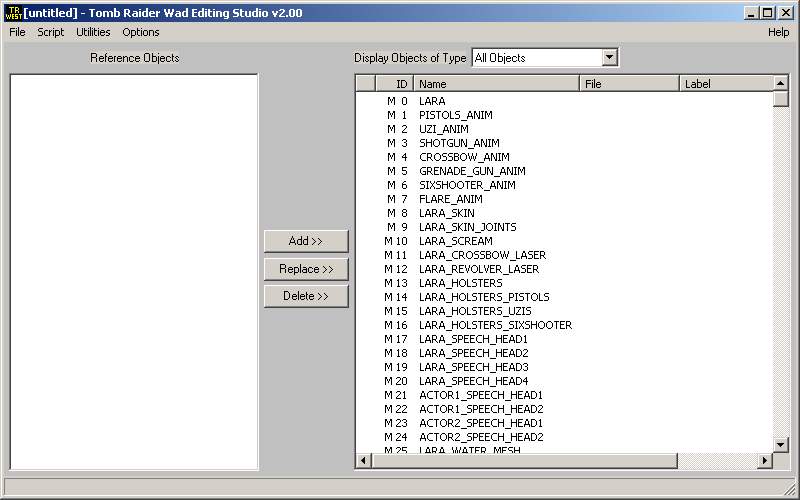Viewport: 800px width, 500px height.
Task: Select the LARA_SKIN_JOINTS row
Action: pos(565,227)
